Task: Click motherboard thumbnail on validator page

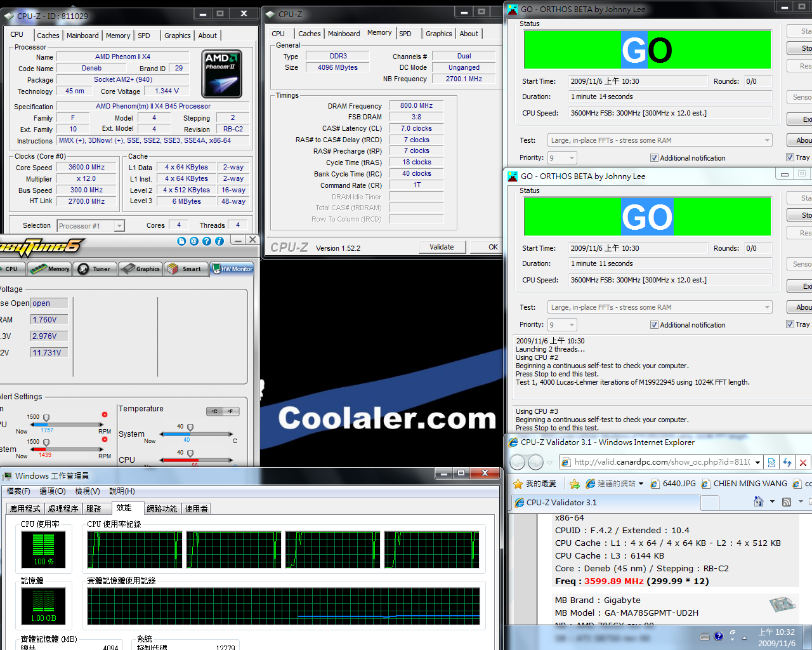Action: 782,604
